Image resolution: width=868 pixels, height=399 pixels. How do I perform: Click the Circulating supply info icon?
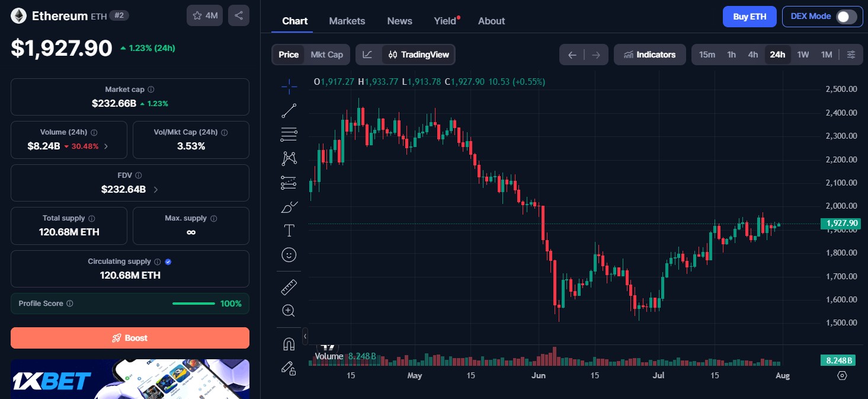click(157, 261)
